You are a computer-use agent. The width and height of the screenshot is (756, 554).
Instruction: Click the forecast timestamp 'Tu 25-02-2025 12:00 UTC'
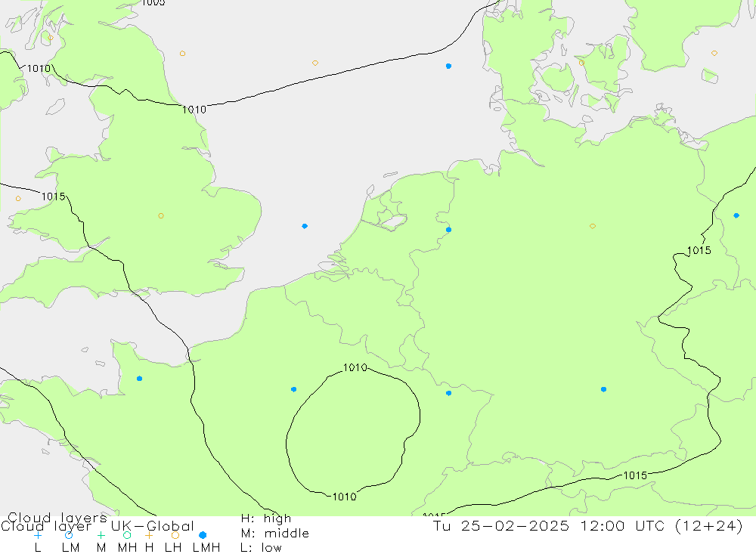[549, 526]
